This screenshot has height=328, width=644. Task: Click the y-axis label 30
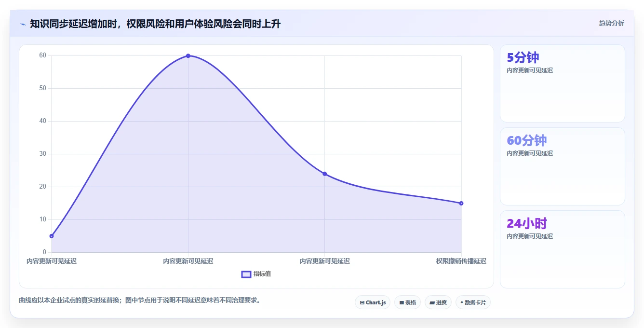click(43, 154)
